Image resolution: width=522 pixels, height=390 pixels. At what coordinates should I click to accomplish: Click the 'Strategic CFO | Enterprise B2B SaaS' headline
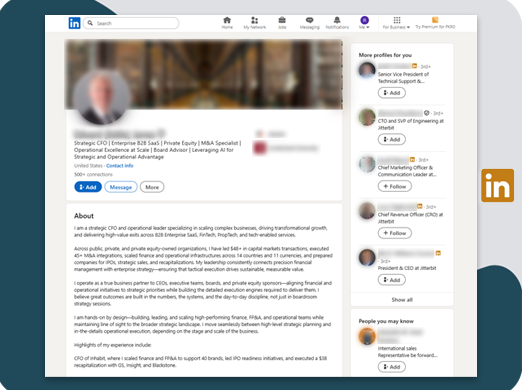[x=157, y=150]
